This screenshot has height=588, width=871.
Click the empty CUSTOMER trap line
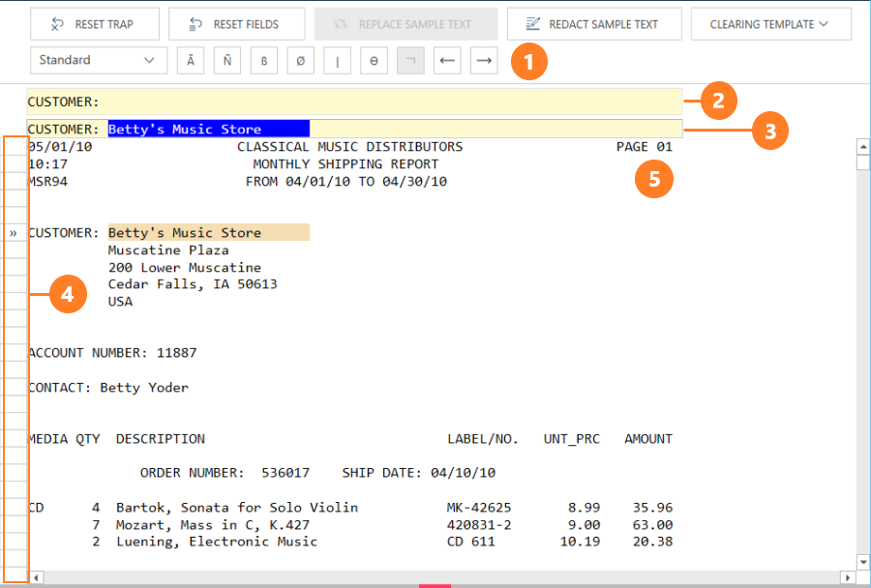click(387, 102)
